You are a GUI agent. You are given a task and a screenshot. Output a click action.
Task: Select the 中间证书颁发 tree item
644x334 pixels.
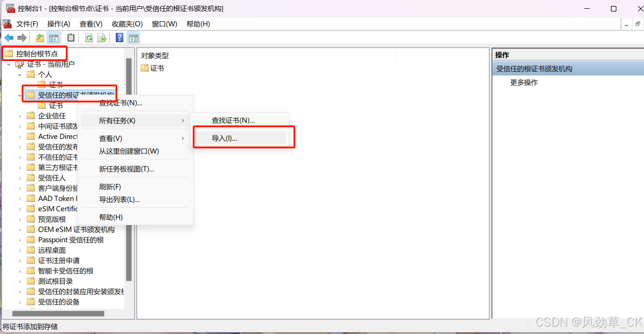(58, 126)
